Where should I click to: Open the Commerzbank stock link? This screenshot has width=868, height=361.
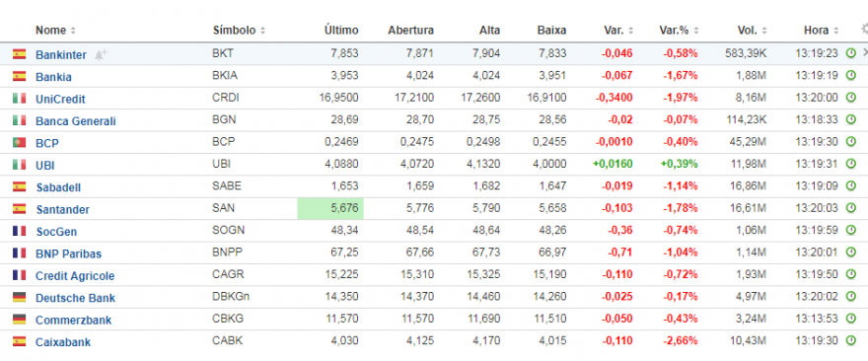tap(74, 320)
